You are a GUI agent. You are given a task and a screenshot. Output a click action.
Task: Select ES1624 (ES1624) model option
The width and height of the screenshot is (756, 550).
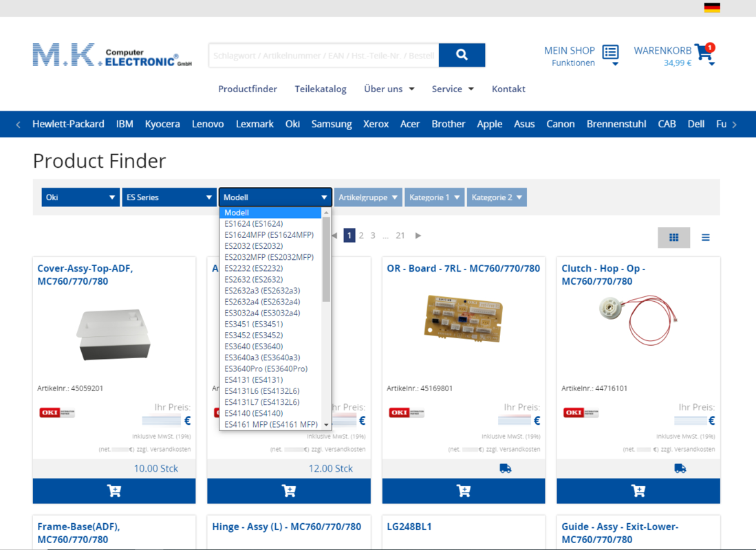pos(270,223)
